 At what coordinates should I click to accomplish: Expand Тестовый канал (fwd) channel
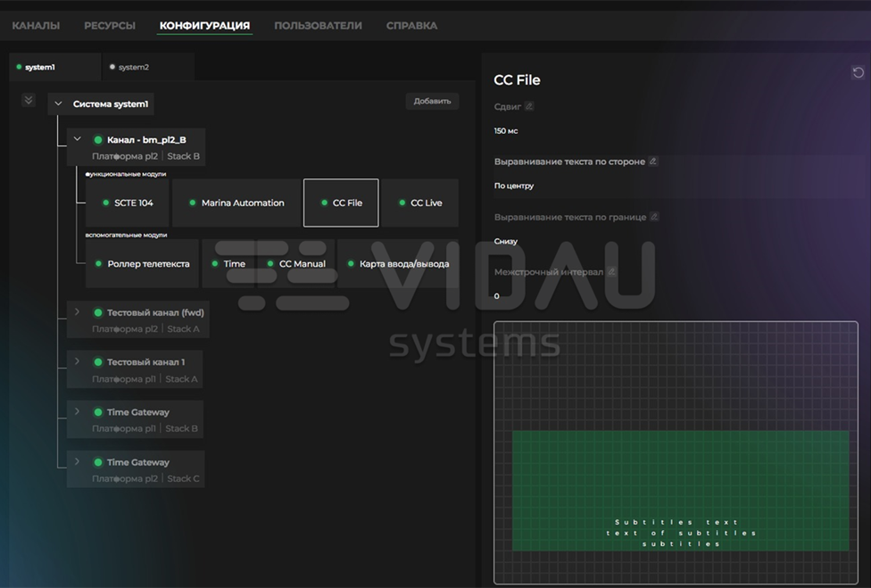click(78, 312)
